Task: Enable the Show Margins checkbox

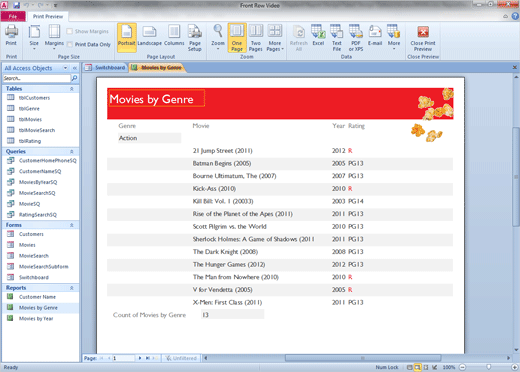Action: click(70, 31)
